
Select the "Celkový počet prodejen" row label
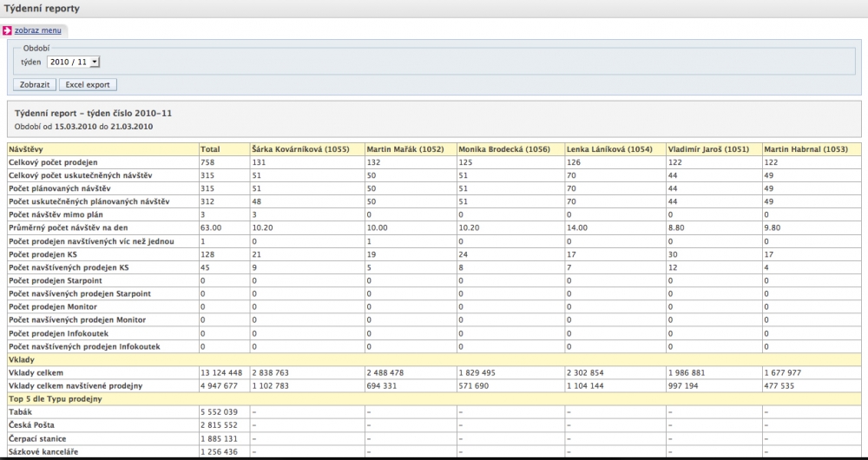53,162
